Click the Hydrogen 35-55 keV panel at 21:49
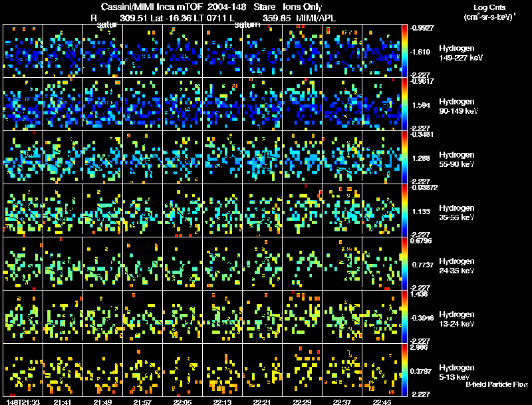Viewport: 532px width, 405px height. 103,210
